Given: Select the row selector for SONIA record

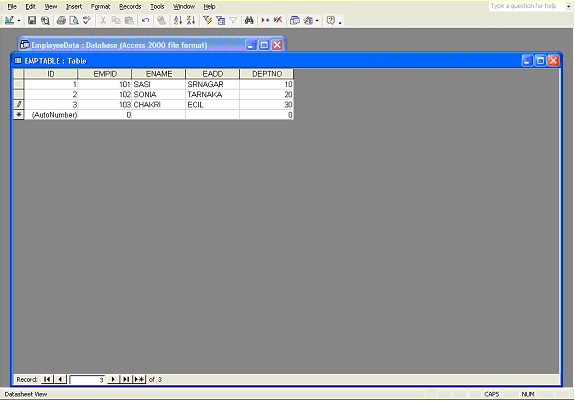Looking at the screenshot, I should (x=18, y=94).
